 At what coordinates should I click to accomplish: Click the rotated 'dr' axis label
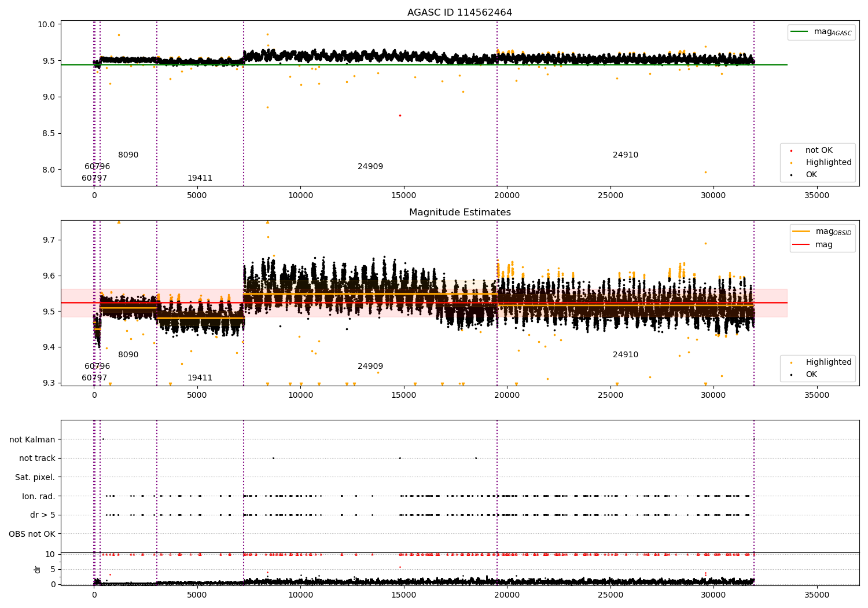coord(38,569)
